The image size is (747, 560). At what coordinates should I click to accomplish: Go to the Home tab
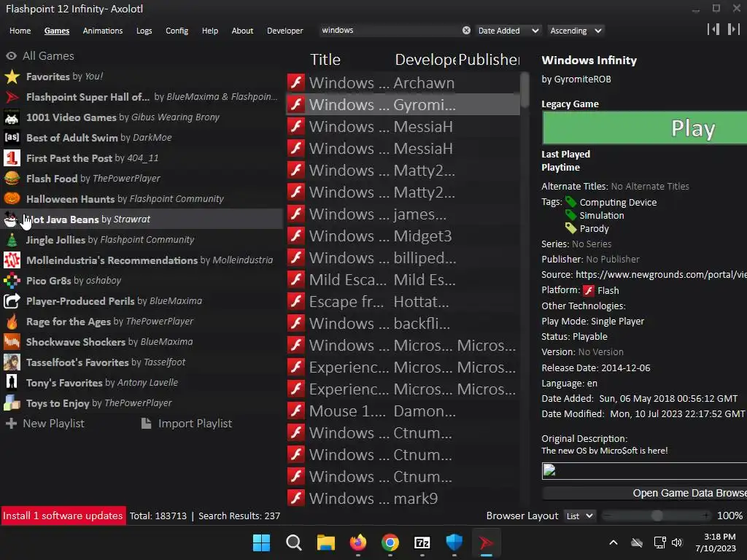click(x=20, y=31)
